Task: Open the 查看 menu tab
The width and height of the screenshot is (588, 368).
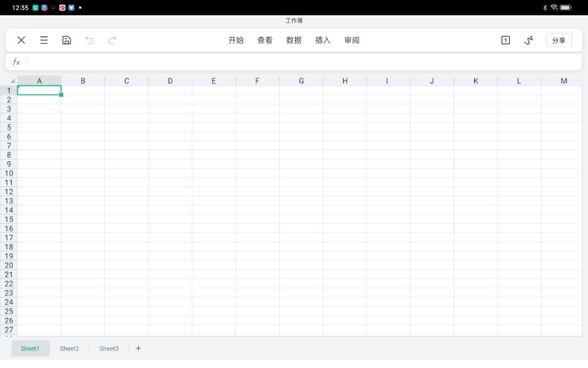Action: [265, 40]
